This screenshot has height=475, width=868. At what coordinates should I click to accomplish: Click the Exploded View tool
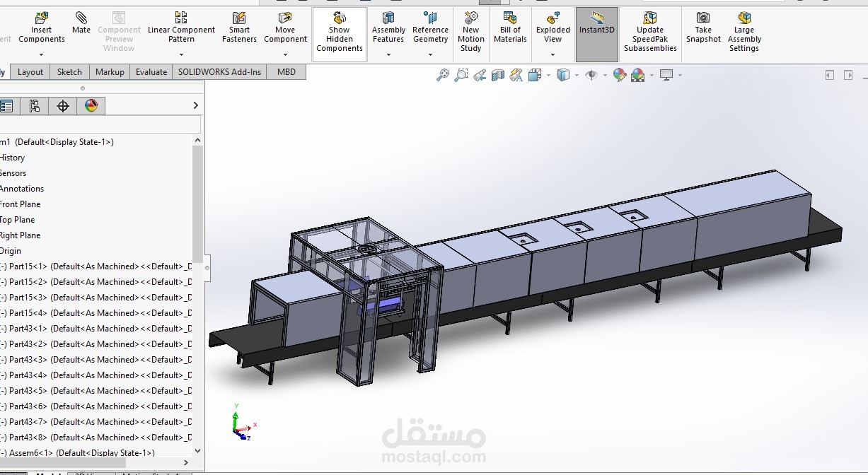tap(552, 28)
